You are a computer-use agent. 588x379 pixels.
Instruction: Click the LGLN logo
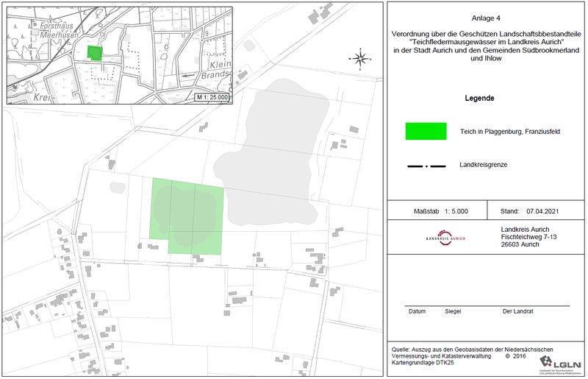tap(561, 361)
